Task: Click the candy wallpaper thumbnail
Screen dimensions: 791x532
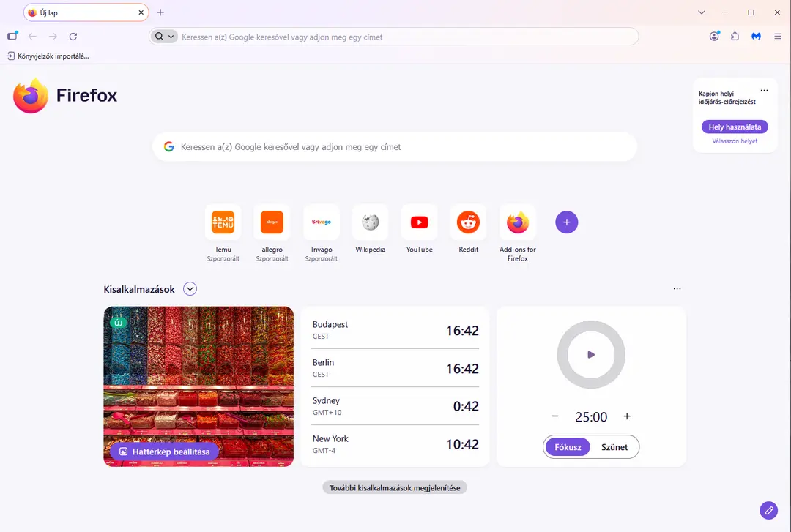Action: (198, 386)
